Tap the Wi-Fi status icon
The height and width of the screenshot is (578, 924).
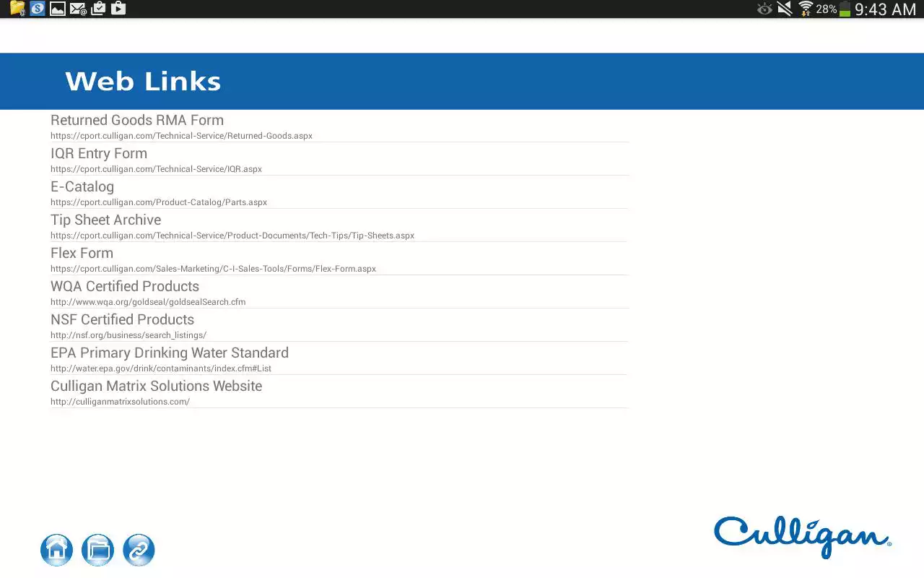point(806,9)
